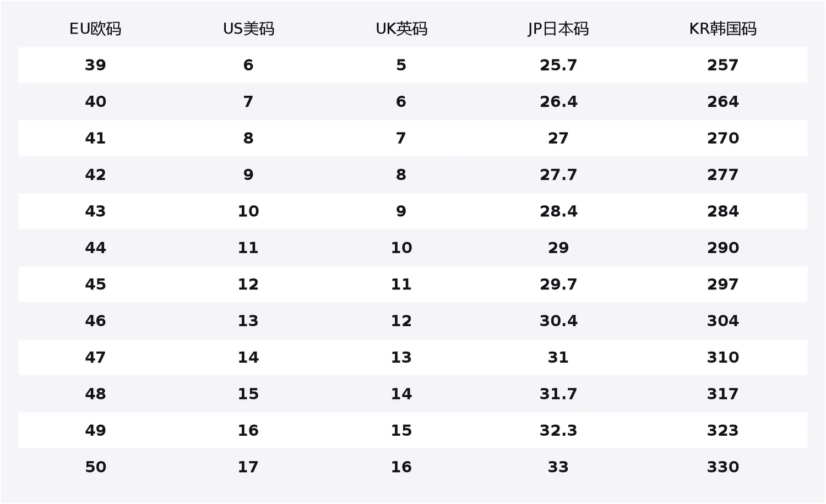Select EU size 42 cell
The image size is (826, 504).
click(95, 174)
